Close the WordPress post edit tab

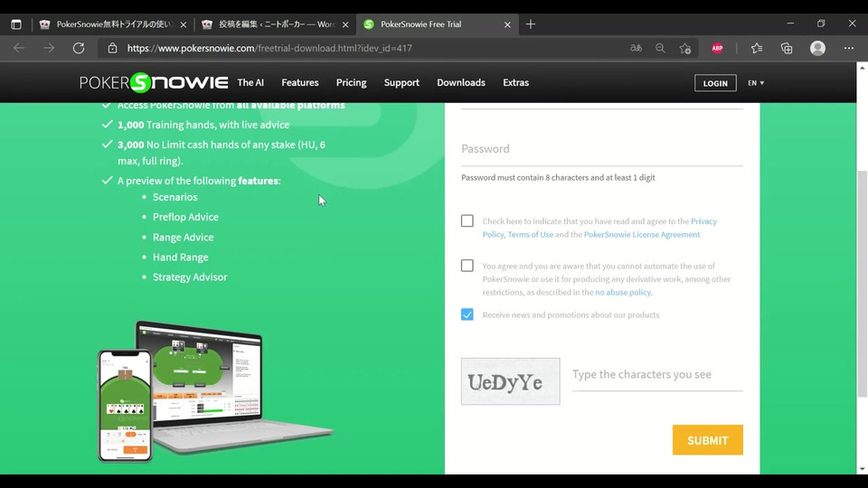(x=345, y=24)
